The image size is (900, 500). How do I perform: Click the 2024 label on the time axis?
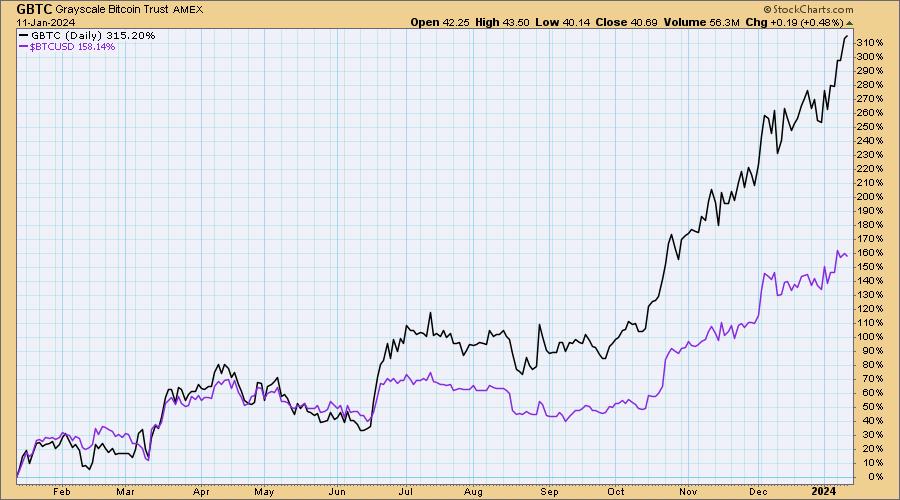pos(824,492)
